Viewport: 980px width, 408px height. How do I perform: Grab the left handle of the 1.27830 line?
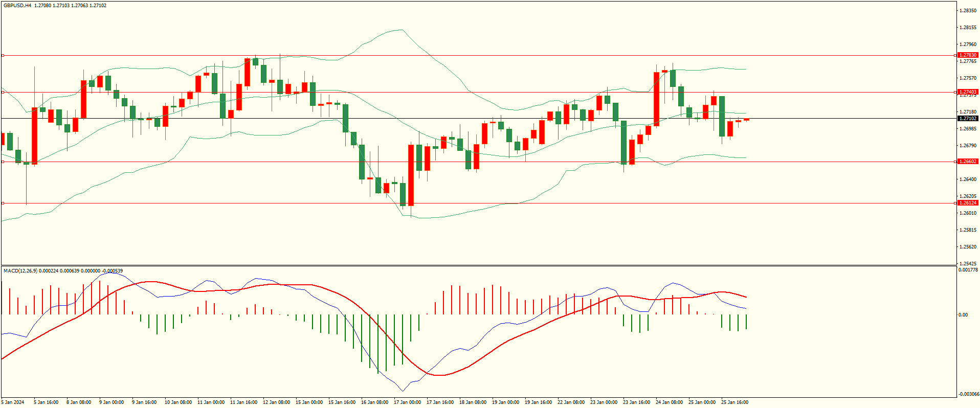[x=3, y=55]
